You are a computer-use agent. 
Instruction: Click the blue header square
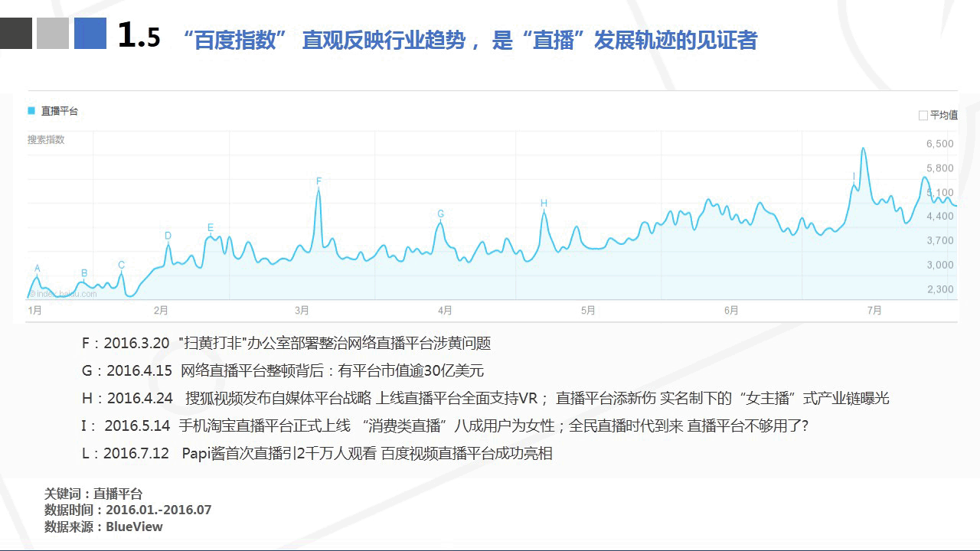[90, 34]
